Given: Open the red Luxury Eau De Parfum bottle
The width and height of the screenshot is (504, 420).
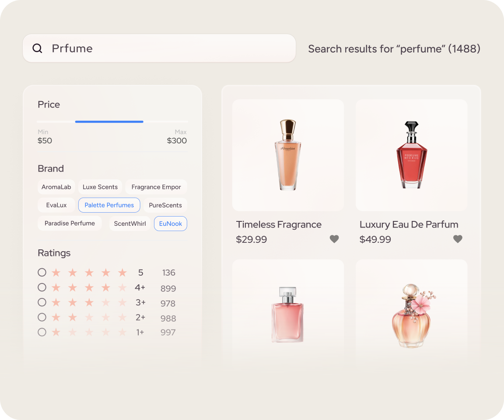Looking at the screenshot, I should (x=411, y=155).
